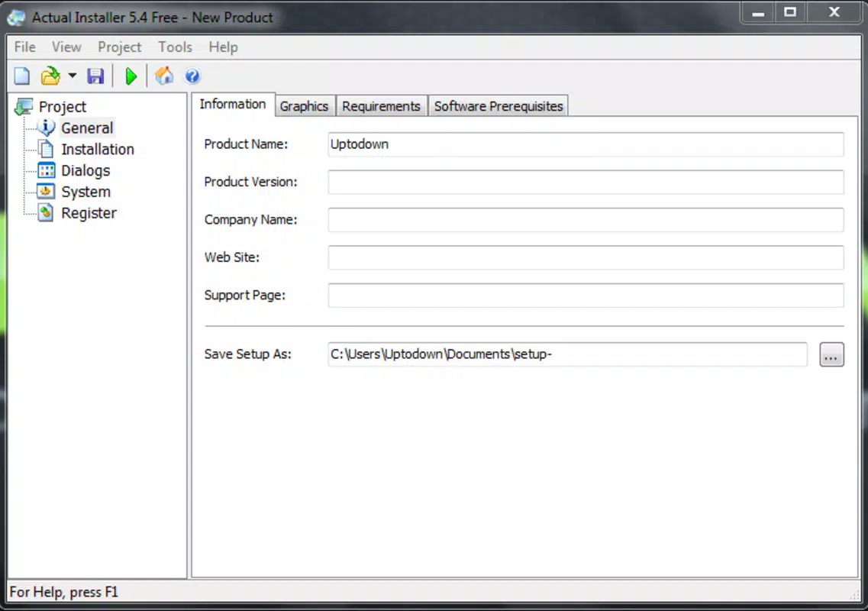Click the Dialogs grid icon in the tree
This screenshot has height=611, width=868.
[x=46, y=170]
